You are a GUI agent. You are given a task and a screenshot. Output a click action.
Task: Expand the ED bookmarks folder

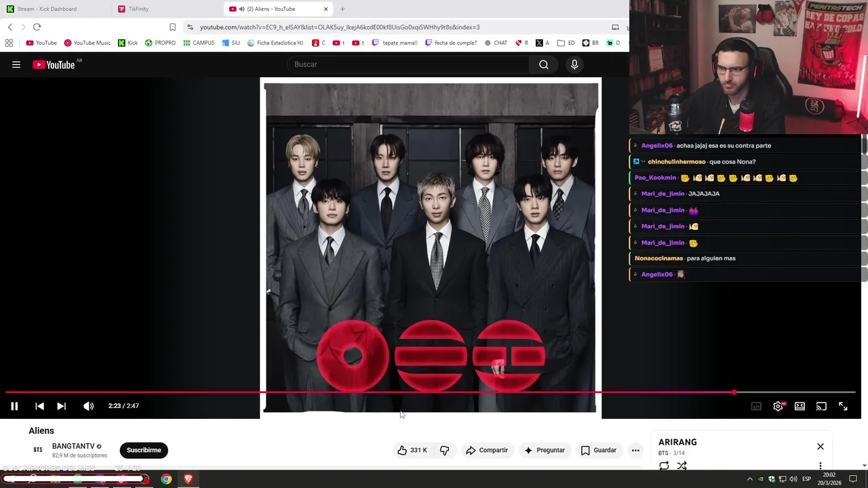click(566, 43)
